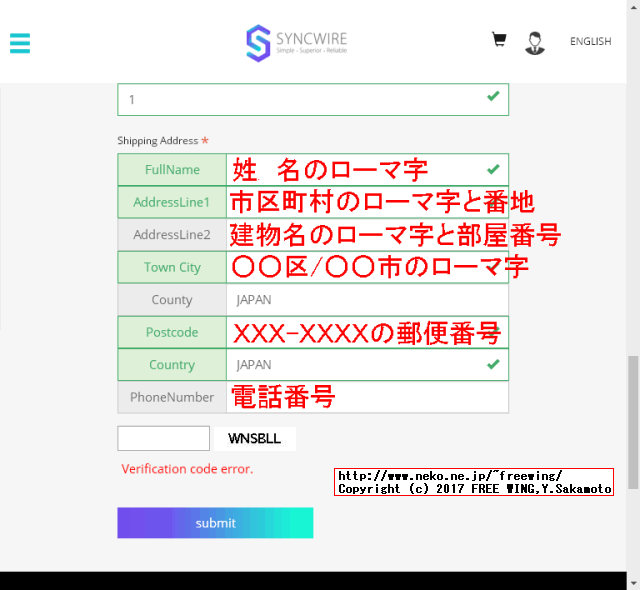Click the page vertical scrollbar thumb
The image size is (640, 590).
pyautogui.click(x=633, y=422)
